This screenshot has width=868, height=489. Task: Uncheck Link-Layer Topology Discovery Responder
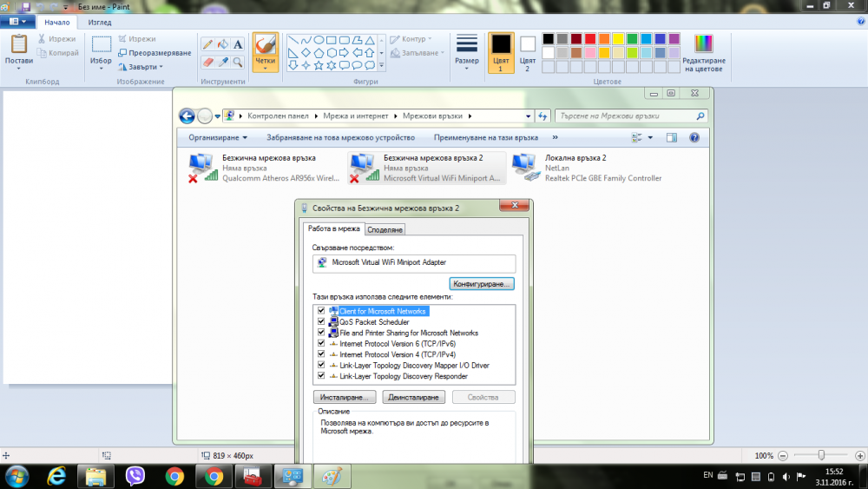coord(321,375)
